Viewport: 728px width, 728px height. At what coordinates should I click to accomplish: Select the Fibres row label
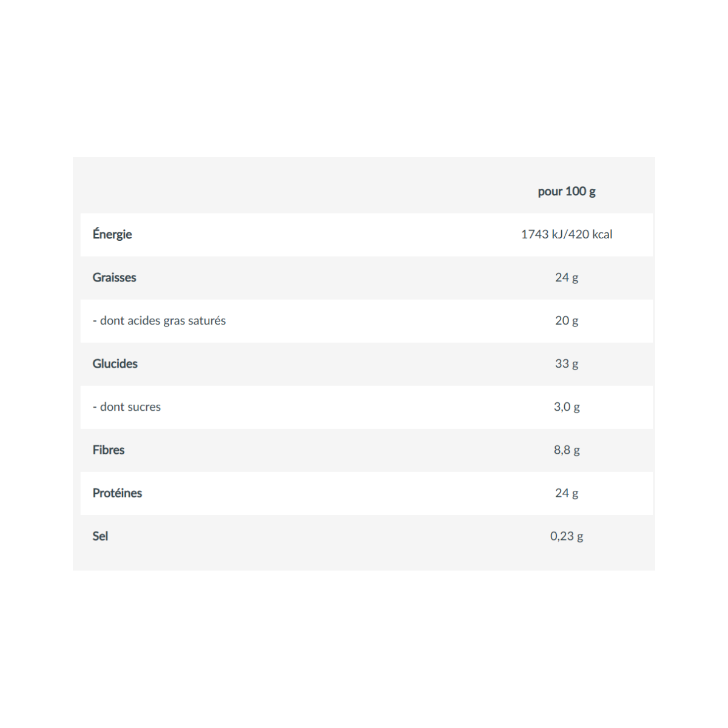pyautogui.click(x=108, y=450)
